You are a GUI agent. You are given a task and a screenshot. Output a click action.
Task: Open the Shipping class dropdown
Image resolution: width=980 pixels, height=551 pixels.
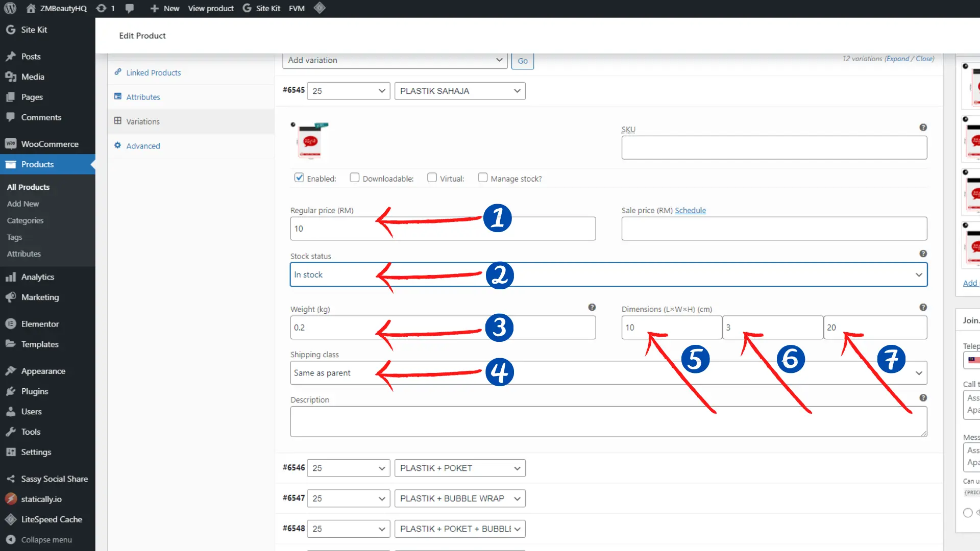pos(608,373)
